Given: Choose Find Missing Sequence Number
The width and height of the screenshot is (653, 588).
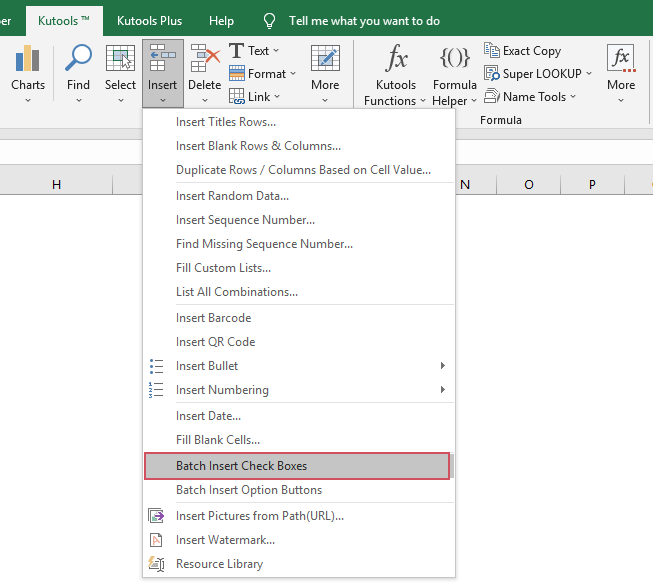Looking at the screenshot, I should pyautogui.click(x=299, y=244).
